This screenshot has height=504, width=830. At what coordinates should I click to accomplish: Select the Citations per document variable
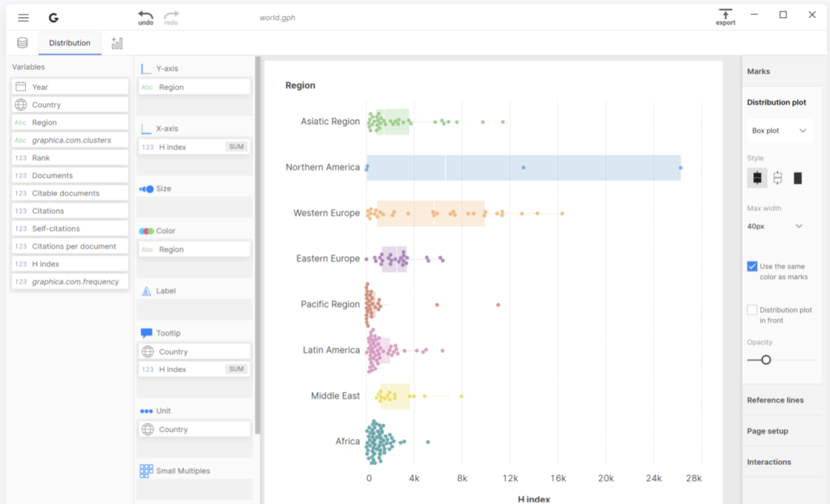coord(74,246)
